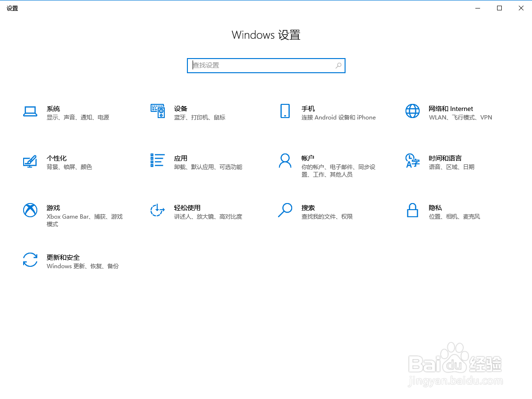Image resolution: width=532 pixels, height=399 pixels.
Task: Select the 个性化 heading
Action: [57, 158]
